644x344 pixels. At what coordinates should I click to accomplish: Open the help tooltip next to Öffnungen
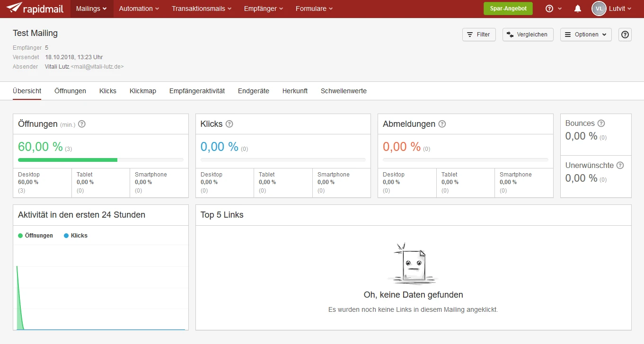click(81, 124)
